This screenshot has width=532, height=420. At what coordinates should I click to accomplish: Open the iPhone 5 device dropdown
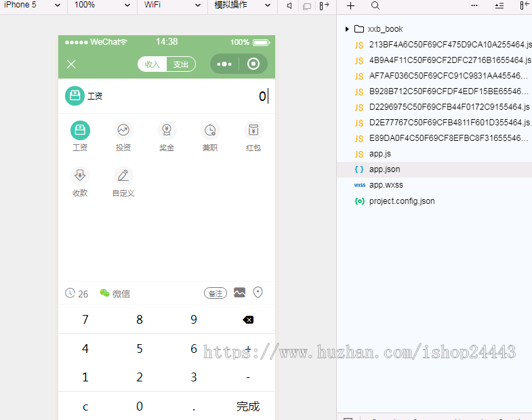pyautogui.click(x=33, y=5)
